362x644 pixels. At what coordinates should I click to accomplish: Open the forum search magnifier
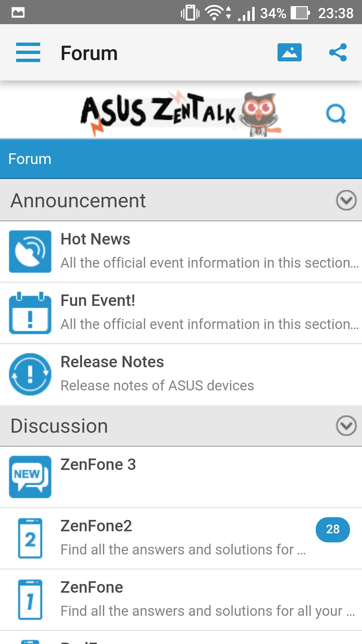[x=336, y=114]
